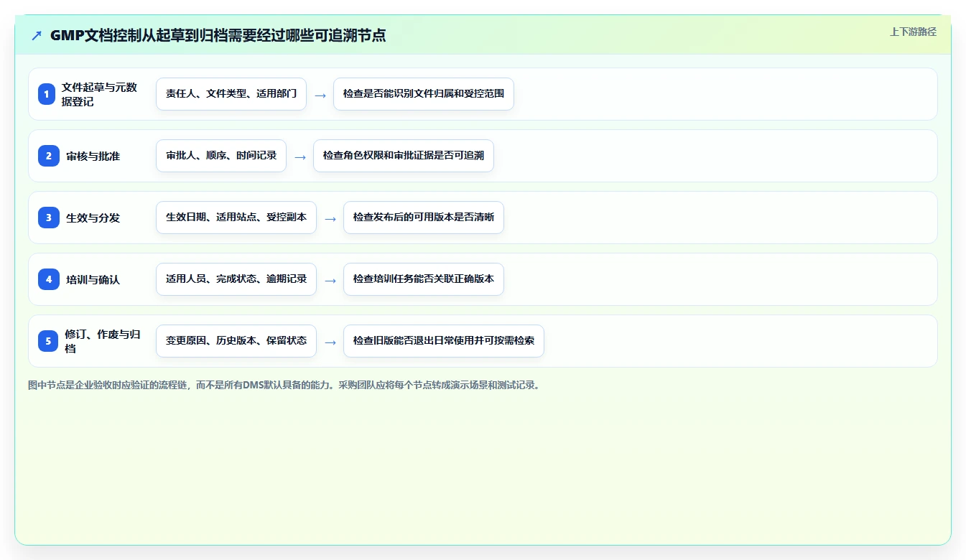The image size is (966, 560).
Task: Select the 变更原因、历史版本、保留状态 box
Action: coord(236,341)
